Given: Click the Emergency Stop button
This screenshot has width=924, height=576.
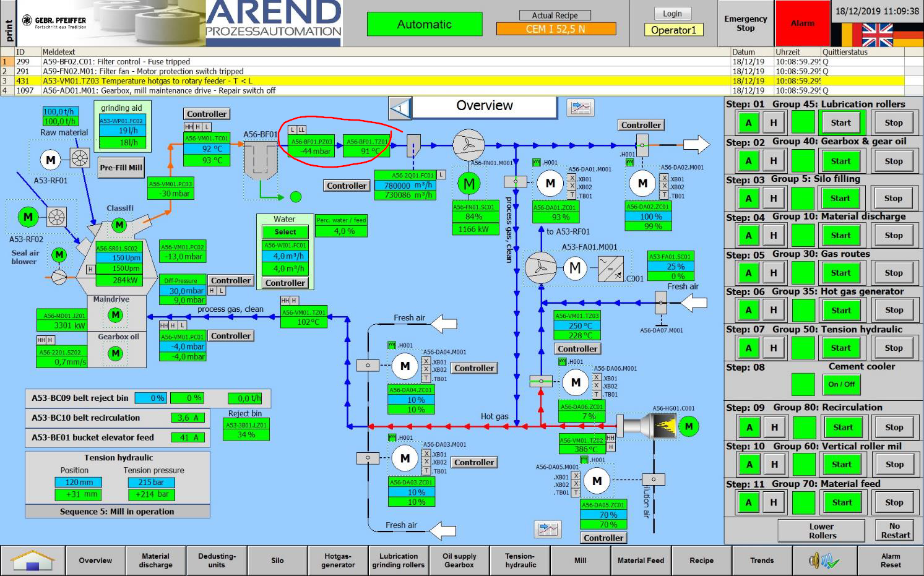Looking at the screenshot, I should (745, 24).
